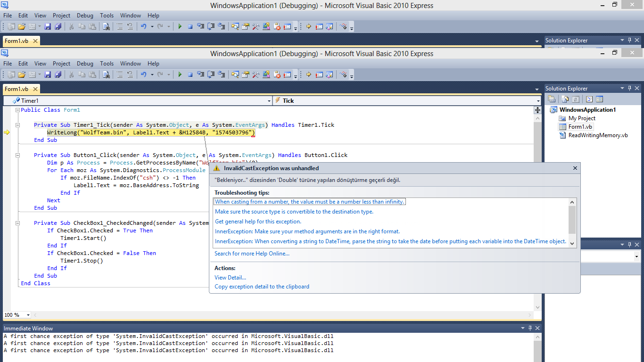This screenshot has height=362, width=644.
Task: Open Immediate Window position dropdown arrow
Action: click(x=522, y=328)
